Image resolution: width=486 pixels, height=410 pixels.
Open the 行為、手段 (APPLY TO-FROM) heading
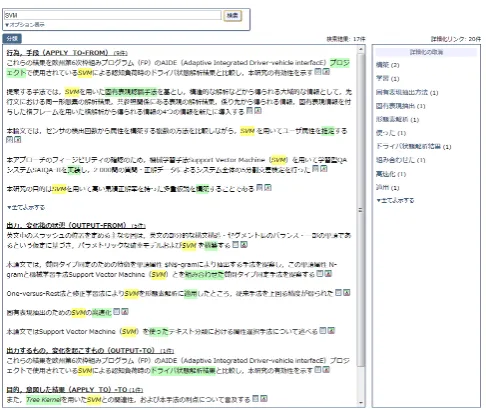(x=67, y=53)
